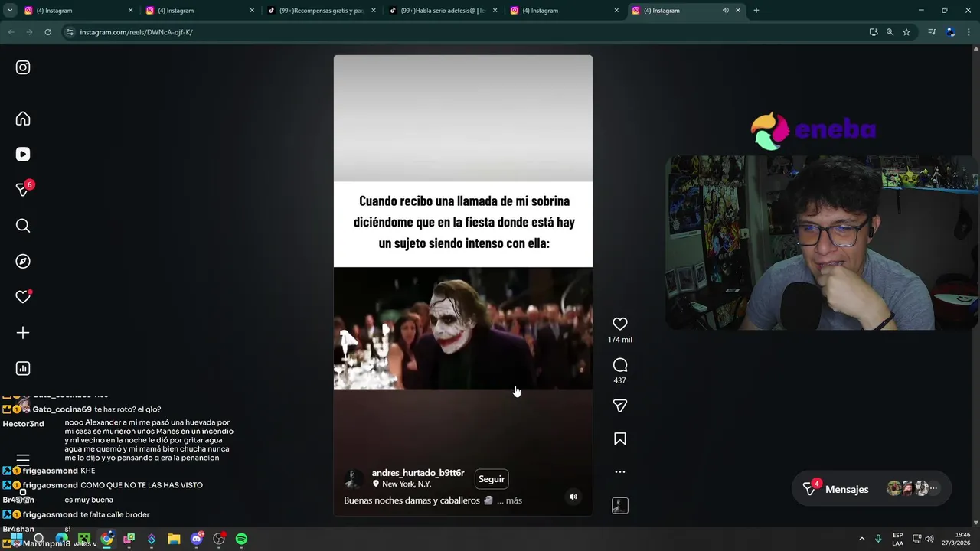Switch to 'Habla serio adefesi@' tab
Image resolution: width=980 pixels, height=551 pixels.
[x=442, y=11]
